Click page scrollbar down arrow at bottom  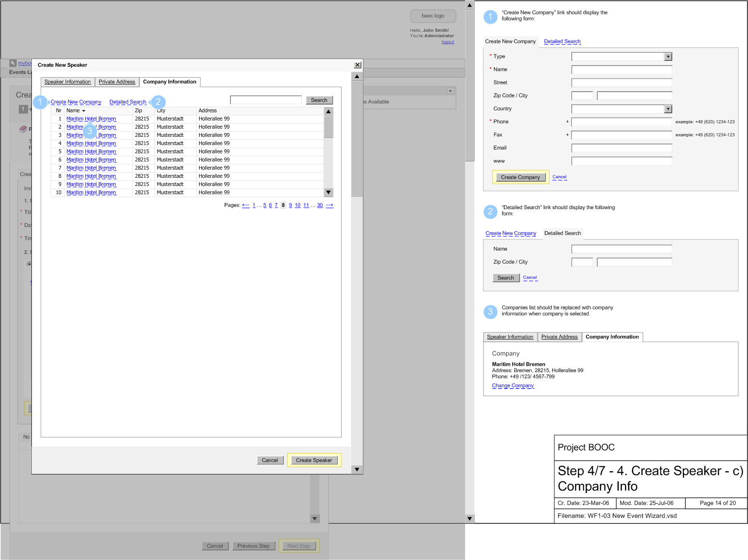point(470,519)
